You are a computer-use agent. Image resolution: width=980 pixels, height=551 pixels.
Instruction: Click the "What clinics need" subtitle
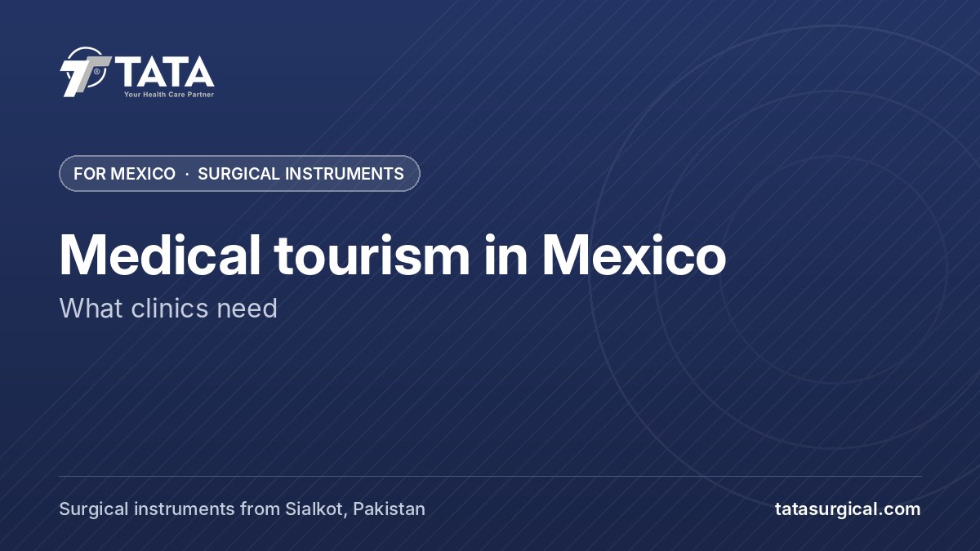pyautogui.click(x=168, y=309)
